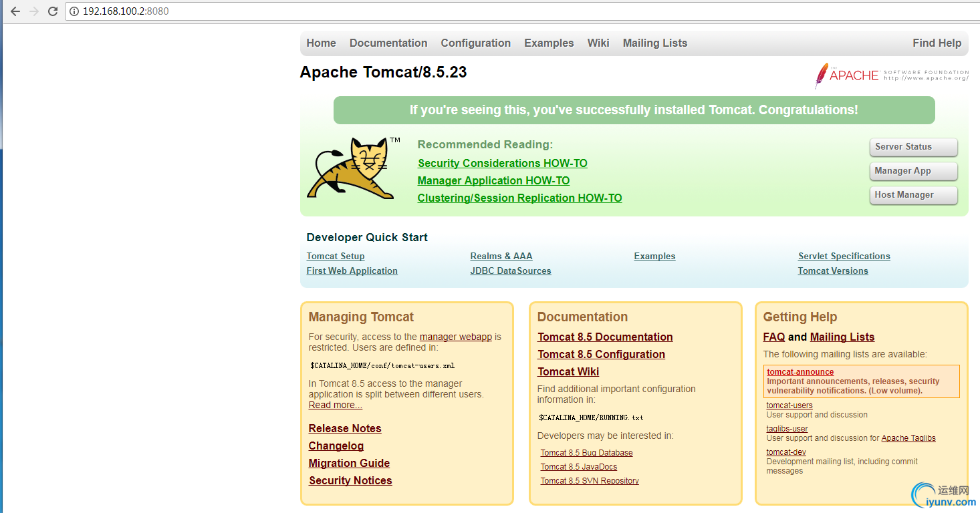Open the tomcat-users mailing list link
The width and height of the screenshot is (980, 513).
pos(789,405)
